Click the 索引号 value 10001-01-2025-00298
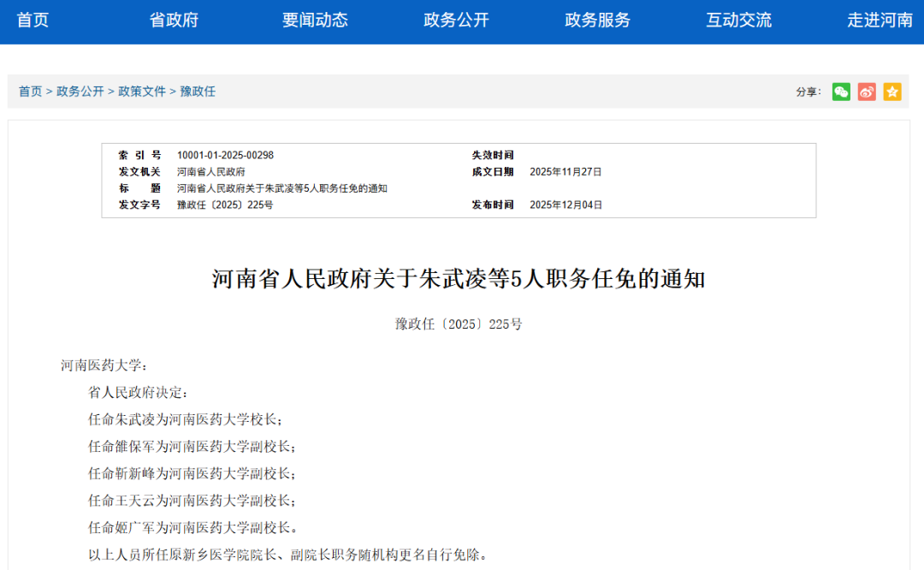The image size is (924, 570). click(227, 155)
